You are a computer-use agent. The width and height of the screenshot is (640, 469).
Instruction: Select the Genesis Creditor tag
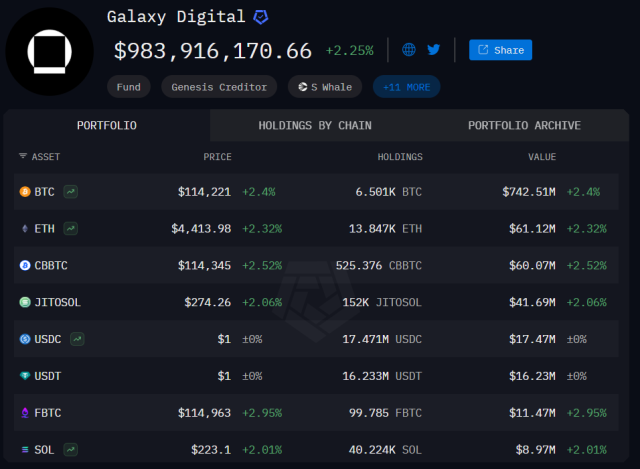[220, 87]
